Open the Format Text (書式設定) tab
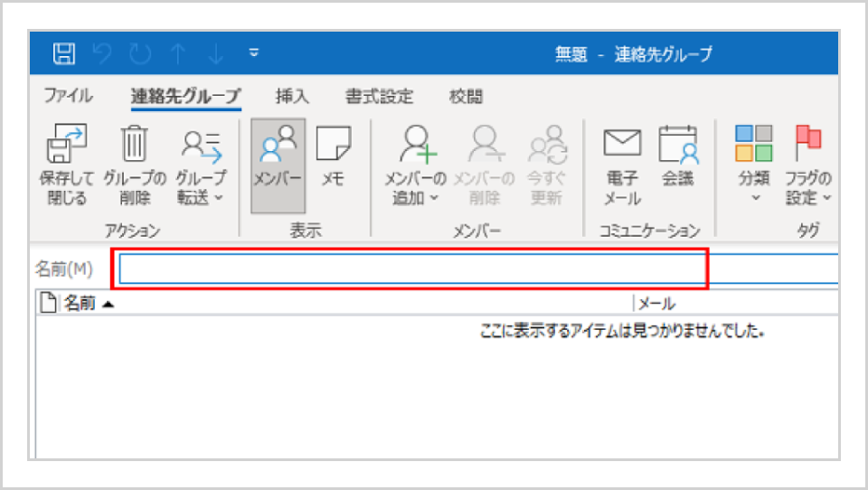This screenshot has height=490, width=868. 379,96
